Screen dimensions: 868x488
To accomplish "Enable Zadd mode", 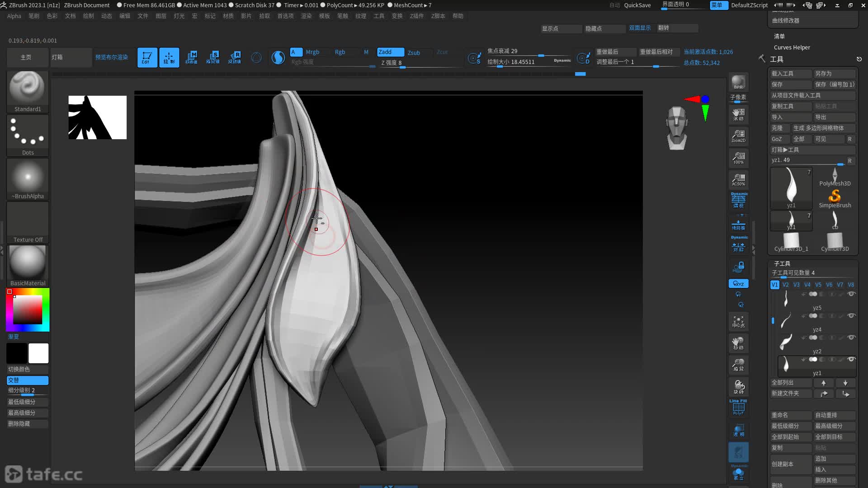I will click(390, 52).
